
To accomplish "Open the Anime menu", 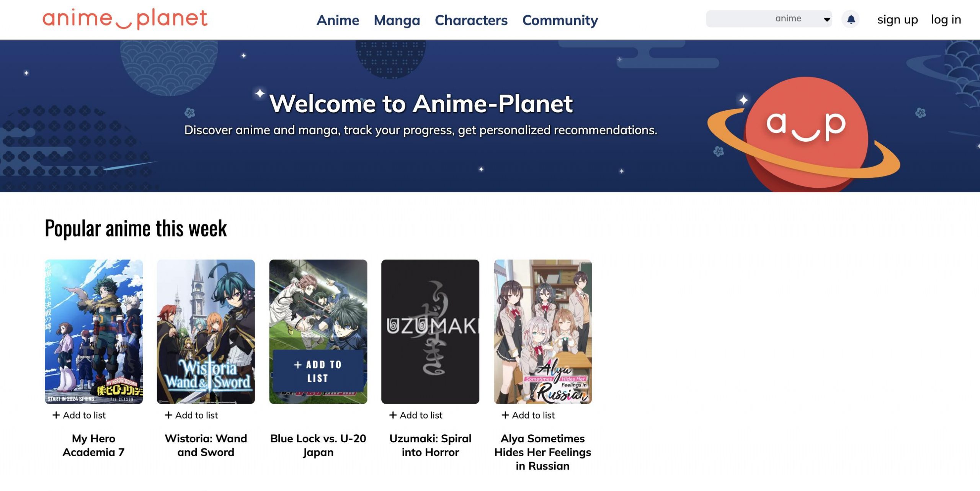I will (338, 20).
